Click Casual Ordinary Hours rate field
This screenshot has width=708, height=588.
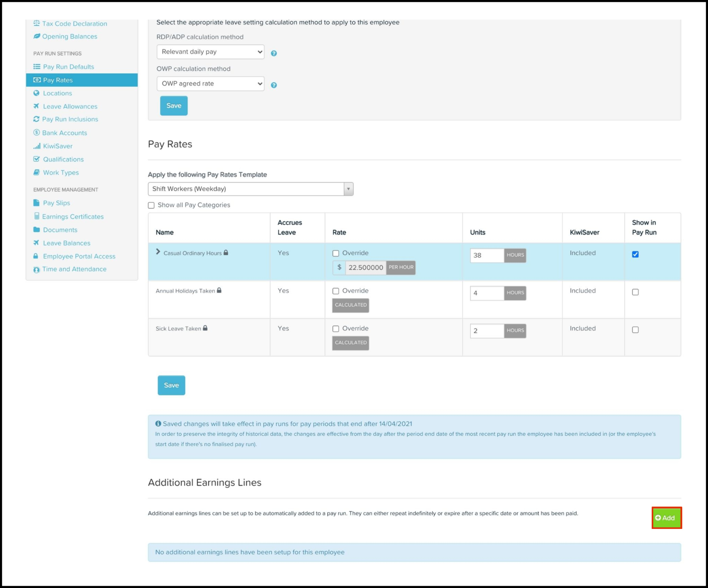tap(365, 268)
